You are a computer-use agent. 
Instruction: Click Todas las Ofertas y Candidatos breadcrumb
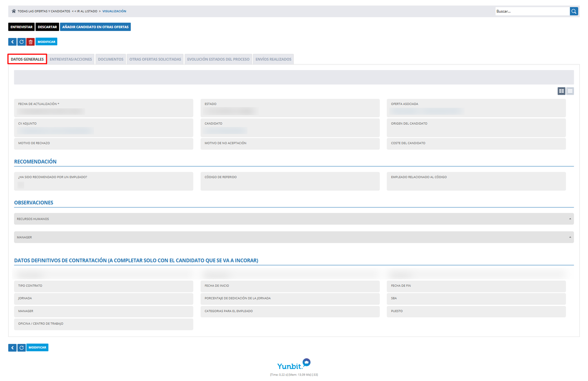44,11
